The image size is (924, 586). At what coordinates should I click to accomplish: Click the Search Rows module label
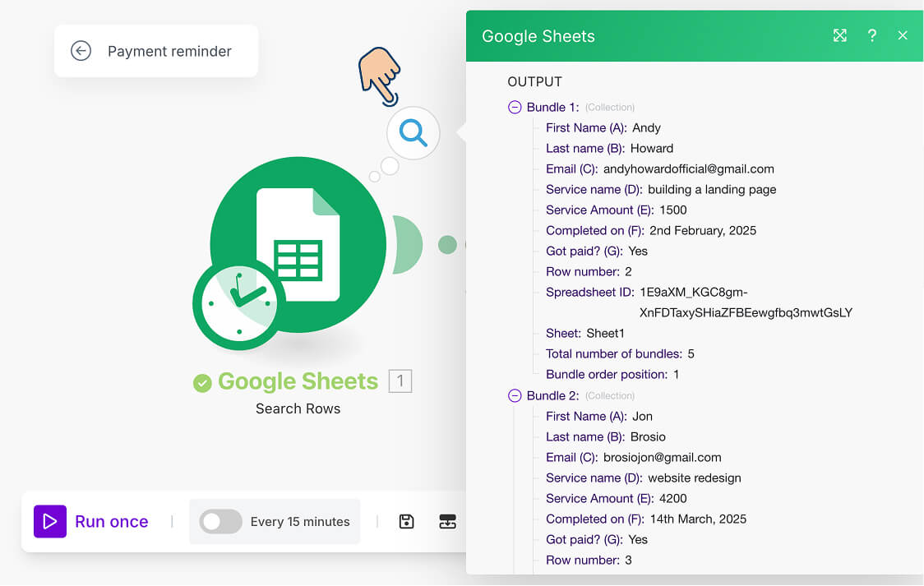point(298,408)
